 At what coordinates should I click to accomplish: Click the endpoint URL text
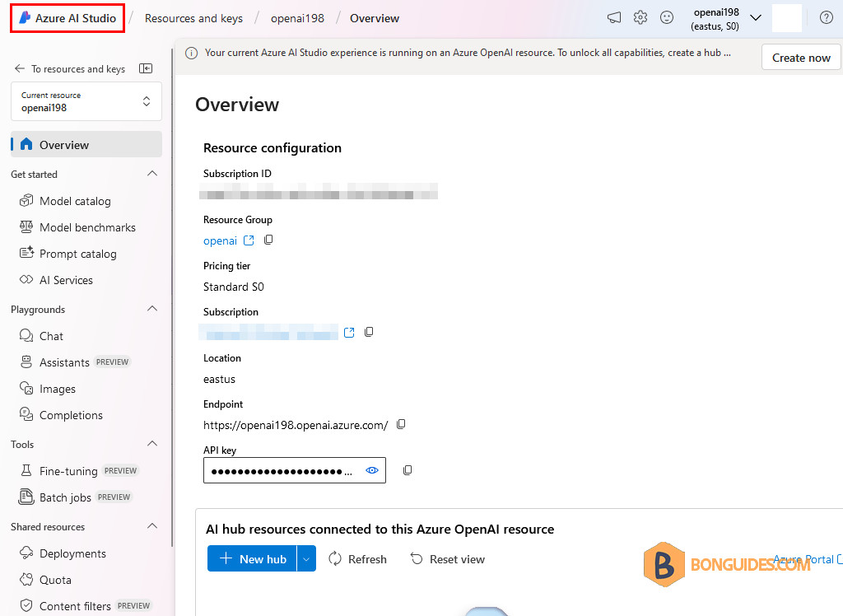tap(296, 425)
